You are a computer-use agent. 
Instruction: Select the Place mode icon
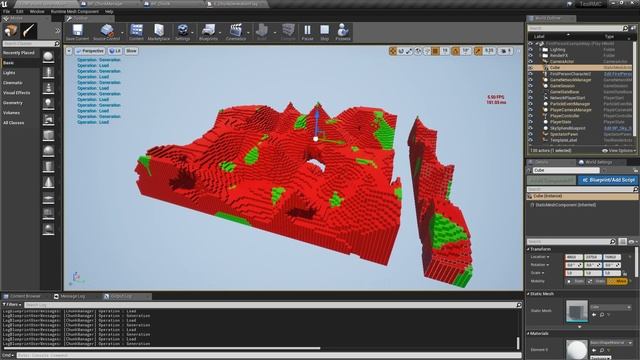click(11, 31)
